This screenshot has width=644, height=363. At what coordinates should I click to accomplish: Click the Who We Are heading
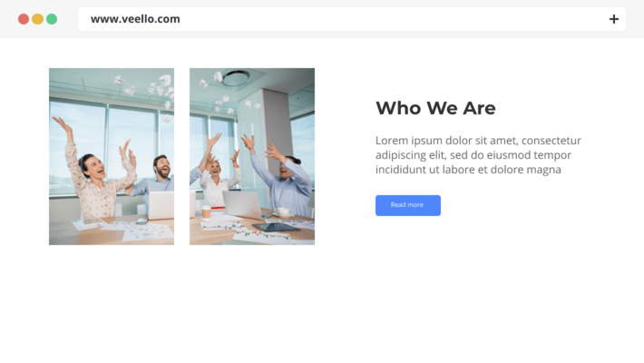(x=435, y=108)
